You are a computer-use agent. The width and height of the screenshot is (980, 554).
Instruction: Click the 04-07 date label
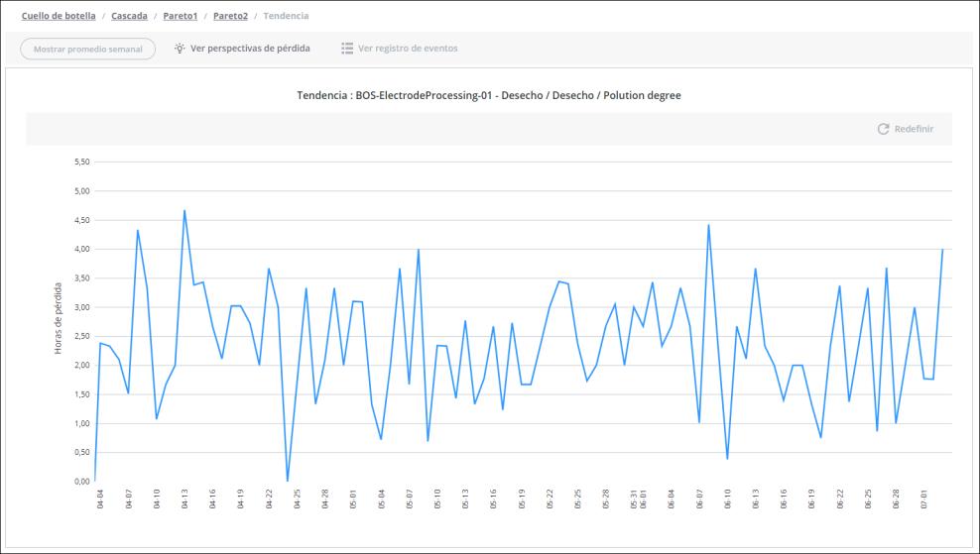[x=129, y=499]
